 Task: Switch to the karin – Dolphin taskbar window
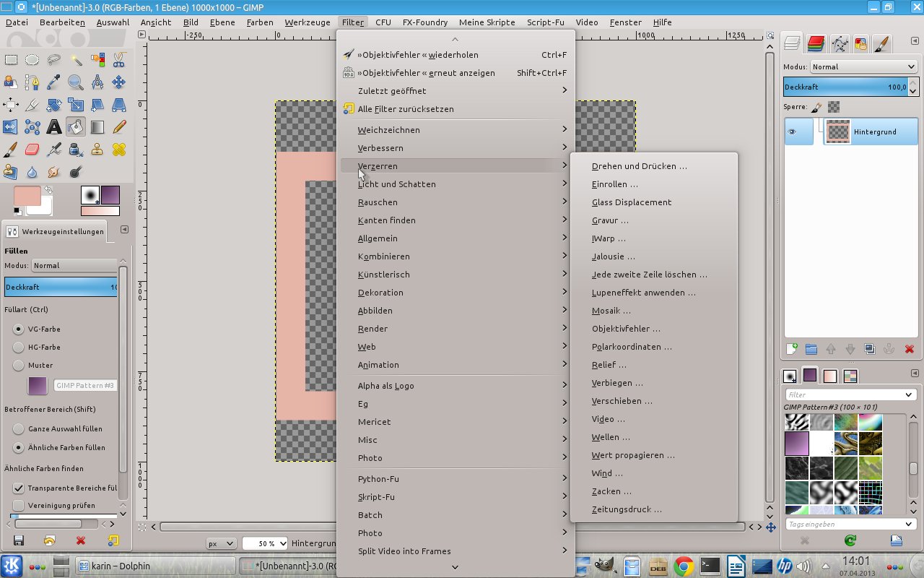tap(155, 566)
